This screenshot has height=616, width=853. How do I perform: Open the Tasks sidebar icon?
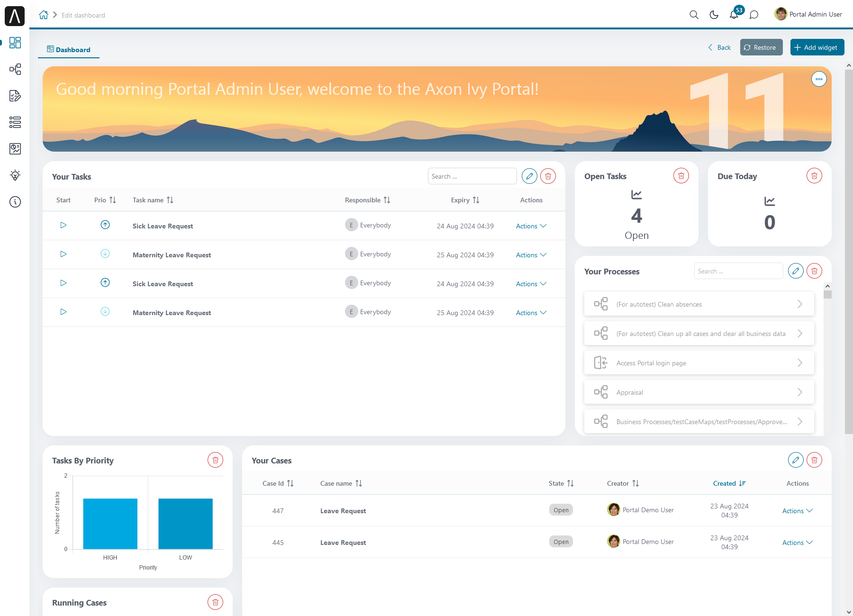click(x=15, y=96)
